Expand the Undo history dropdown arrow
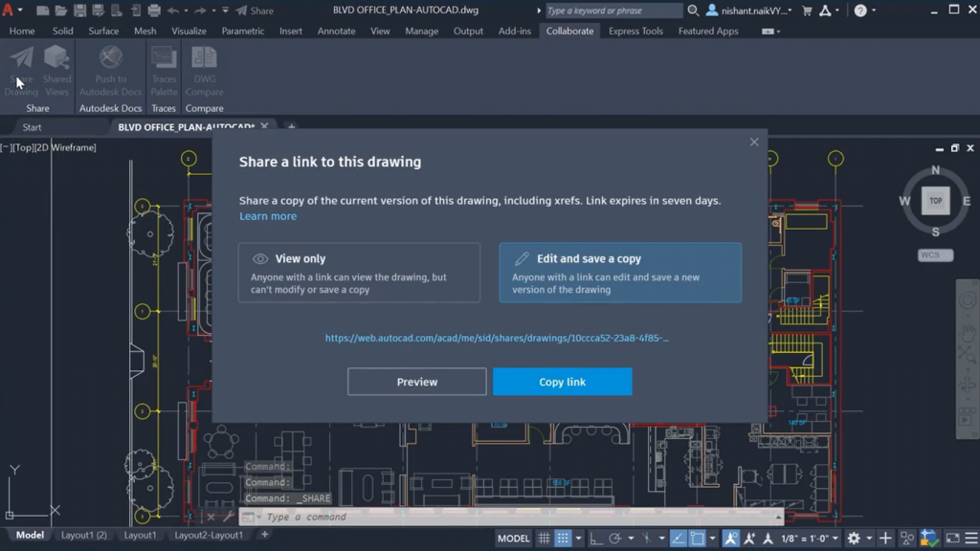This screenshot has width=980, height=551. 187,11
